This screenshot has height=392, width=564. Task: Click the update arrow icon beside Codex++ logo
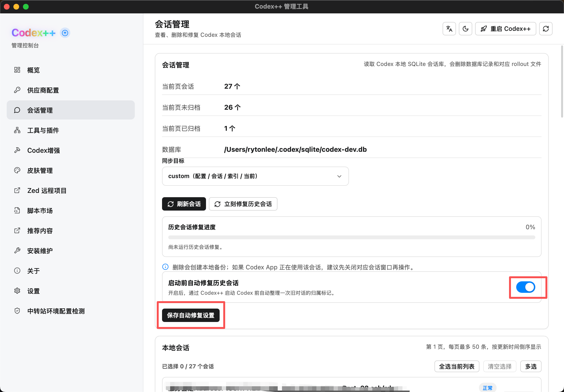coord(65,33)
